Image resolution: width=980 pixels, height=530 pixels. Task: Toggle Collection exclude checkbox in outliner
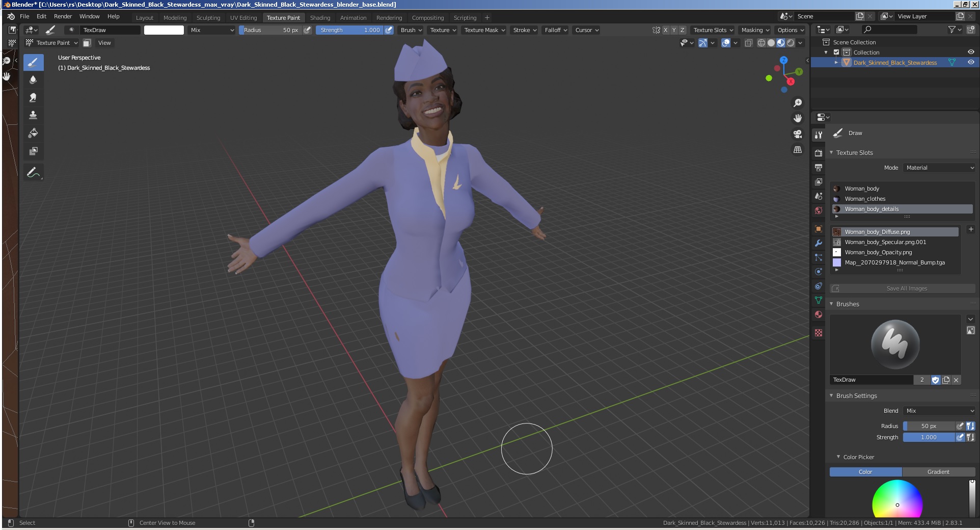coord(836,52)
